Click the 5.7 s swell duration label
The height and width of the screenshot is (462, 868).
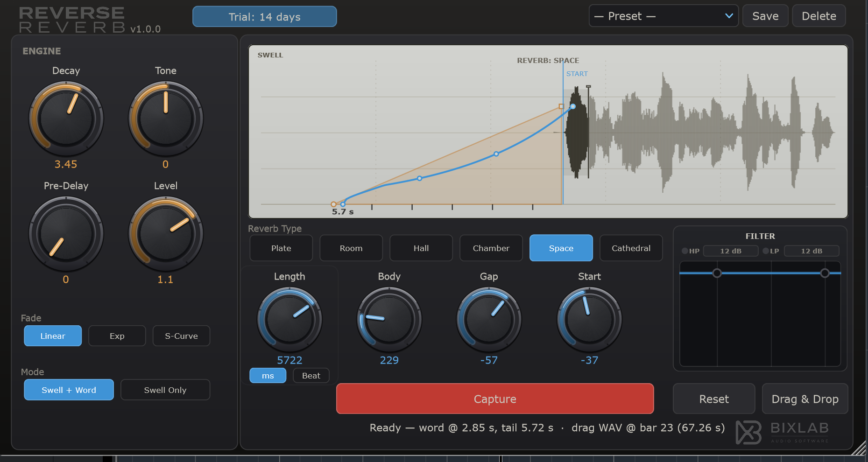(x=343, y=212)
